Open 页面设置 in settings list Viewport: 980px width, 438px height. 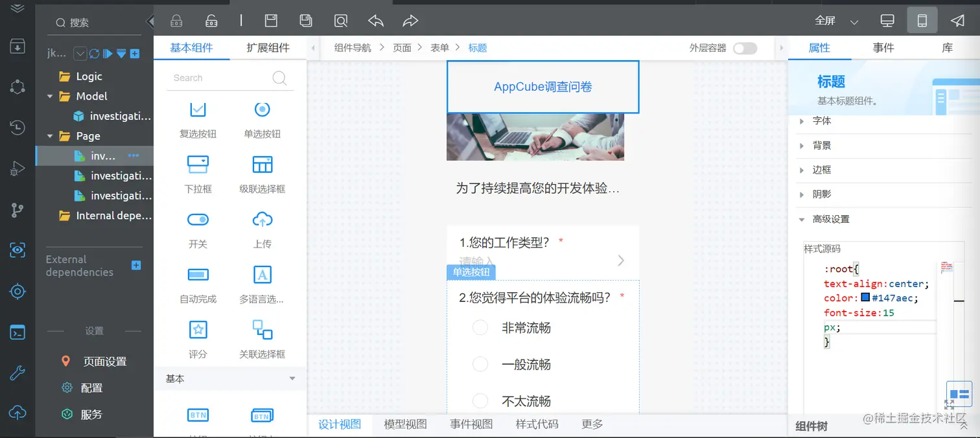(x=105, y=362)
